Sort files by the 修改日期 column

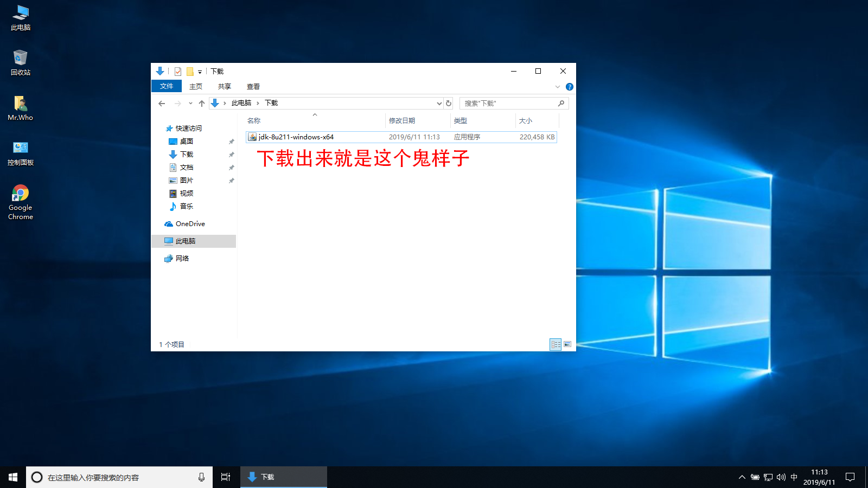[418, 120]
